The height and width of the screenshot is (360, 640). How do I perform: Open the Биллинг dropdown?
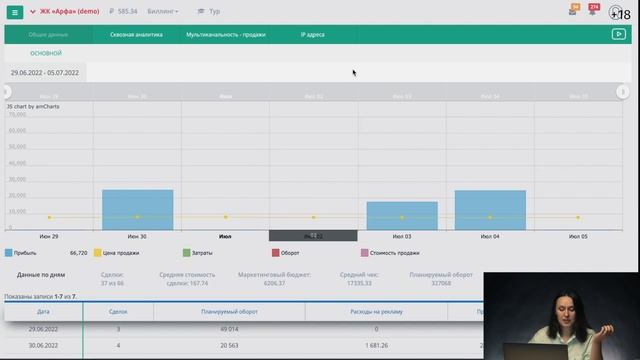[162, 11]
